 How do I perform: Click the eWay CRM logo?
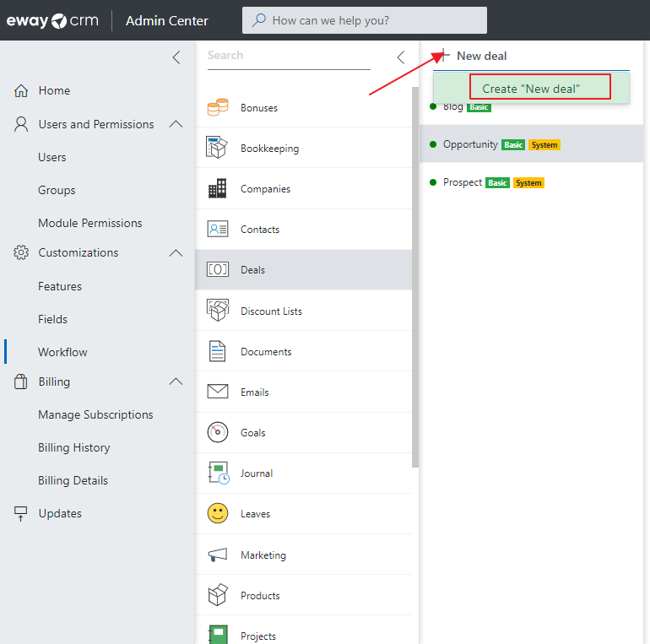coord(52,20)
